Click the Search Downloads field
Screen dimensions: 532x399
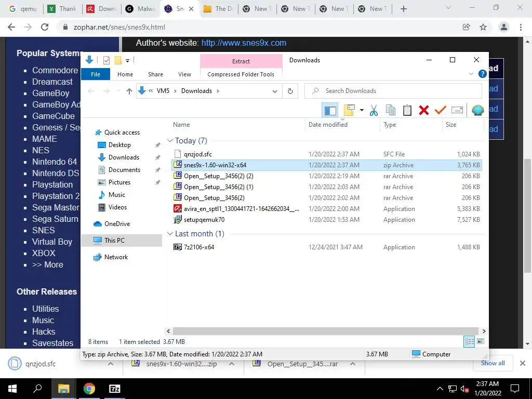click(393, 91)
